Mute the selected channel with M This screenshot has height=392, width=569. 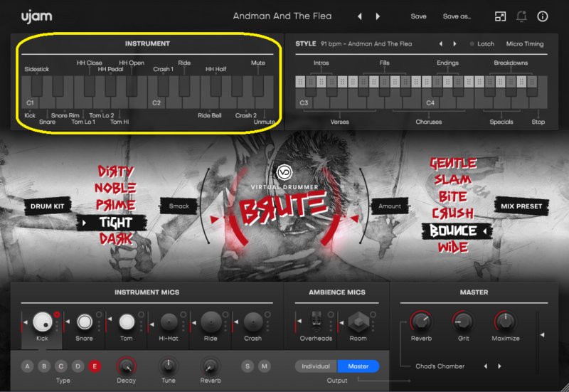[x=264, y=366]
